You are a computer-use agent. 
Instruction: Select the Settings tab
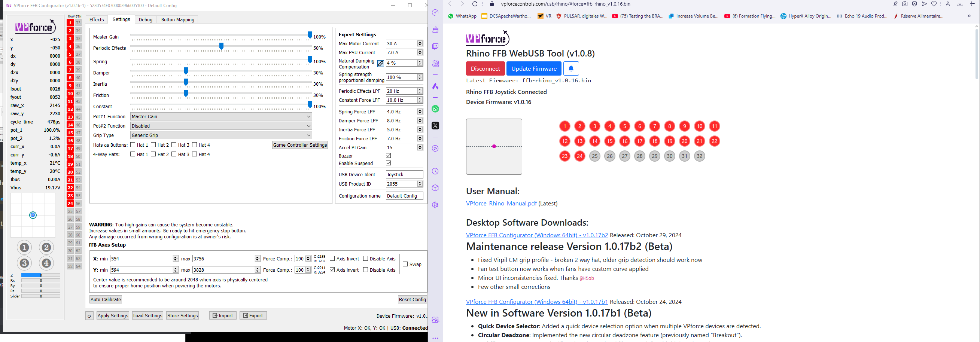[121, 19]
